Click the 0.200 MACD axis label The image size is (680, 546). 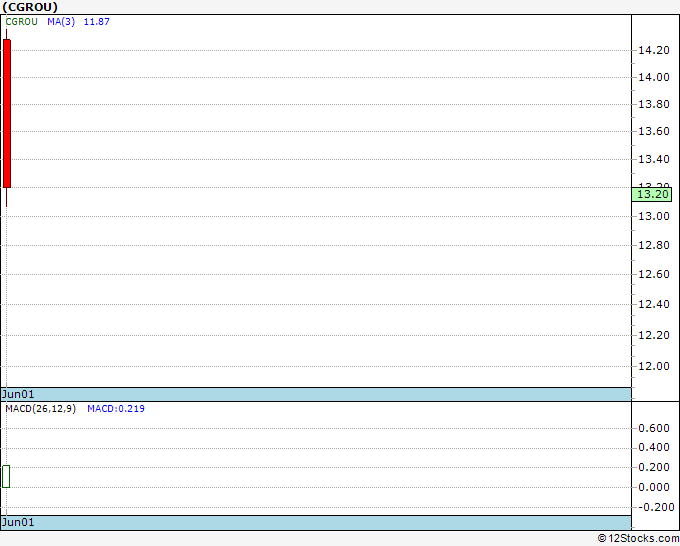click(654, 467)
